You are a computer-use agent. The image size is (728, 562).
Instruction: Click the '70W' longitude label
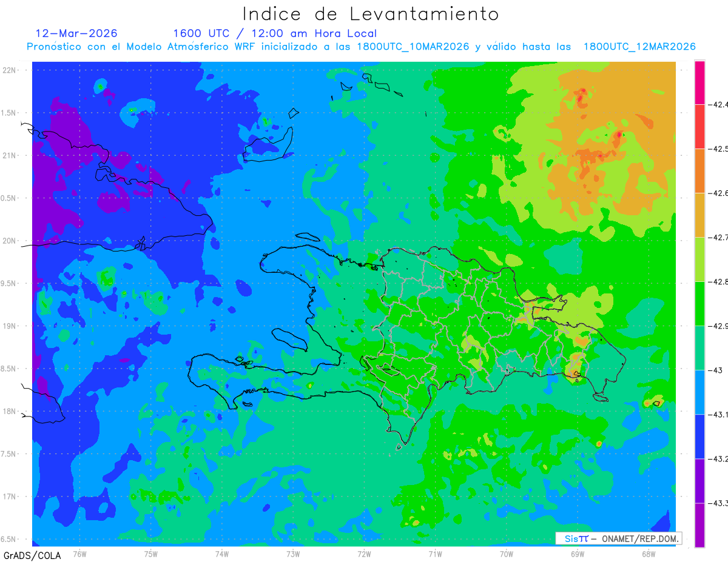[507, 554]
